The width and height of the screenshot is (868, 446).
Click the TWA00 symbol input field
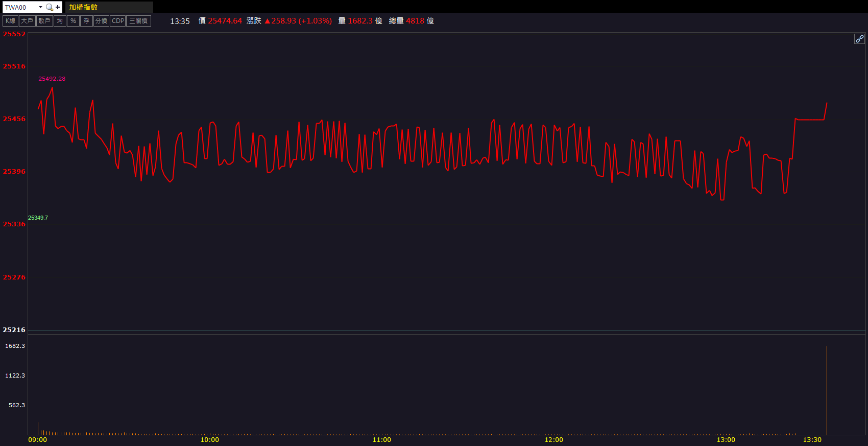(x=20, y=7)
